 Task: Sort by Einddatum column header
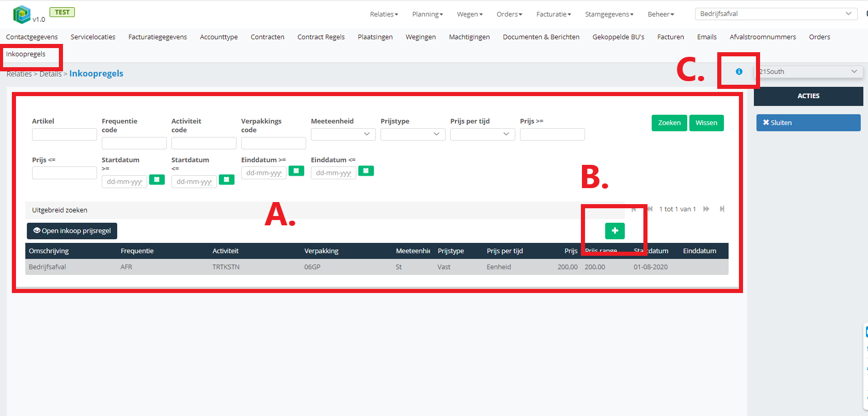point(699,251)
